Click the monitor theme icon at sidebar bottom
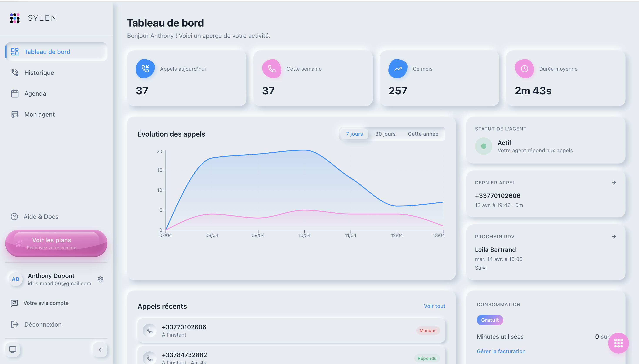 click(x=12, y=349)
